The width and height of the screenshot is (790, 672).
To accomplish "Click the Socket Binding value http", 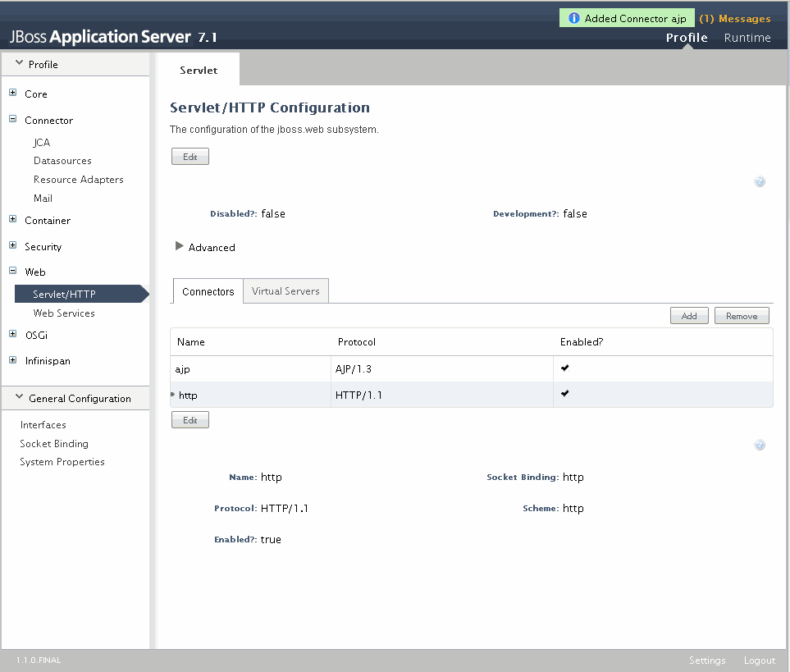I will pyautogui.click(x=573, y=477).
